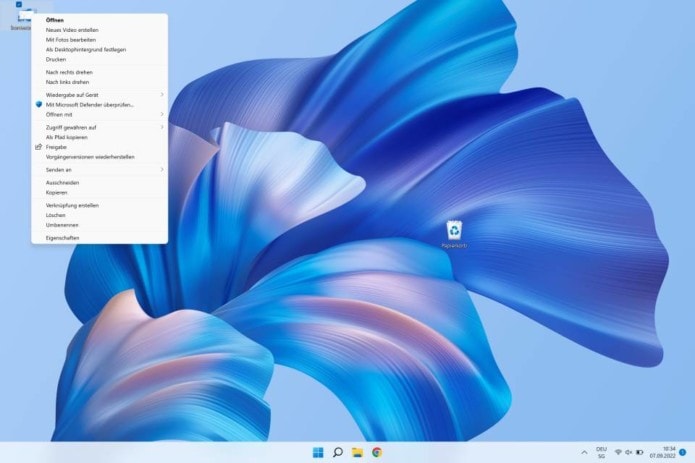695x463 pixels.
Task: Open File Explorer from the taskbar
Action: 357,452
